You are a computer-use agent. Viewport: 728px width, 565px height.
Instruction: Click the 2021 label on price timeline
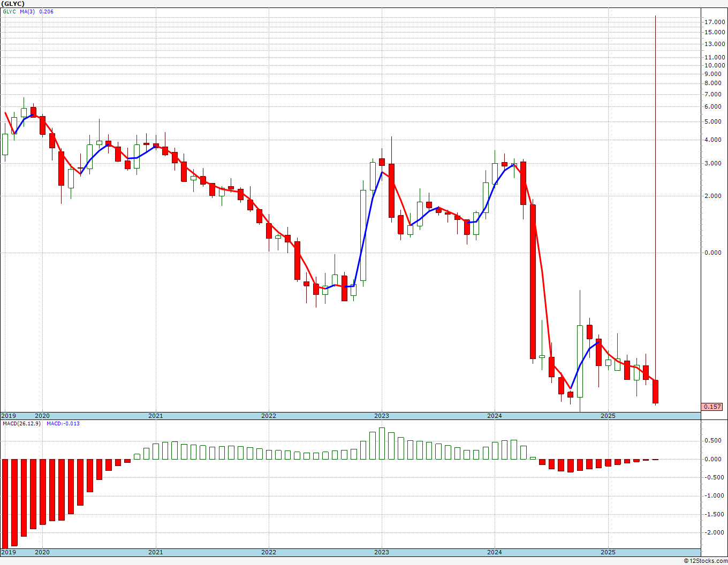155,416
